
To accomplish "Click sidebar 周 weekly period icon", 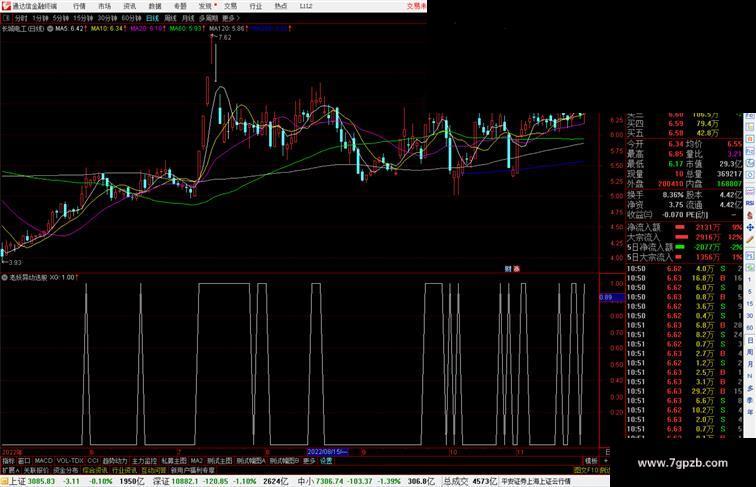I will 750,352.
